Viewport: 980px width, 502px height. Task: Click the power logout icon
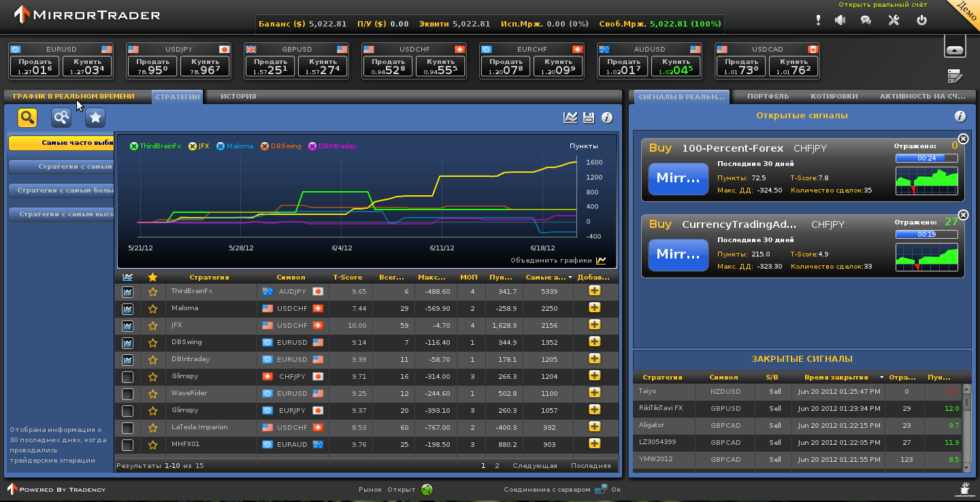[x=921, y=20]
